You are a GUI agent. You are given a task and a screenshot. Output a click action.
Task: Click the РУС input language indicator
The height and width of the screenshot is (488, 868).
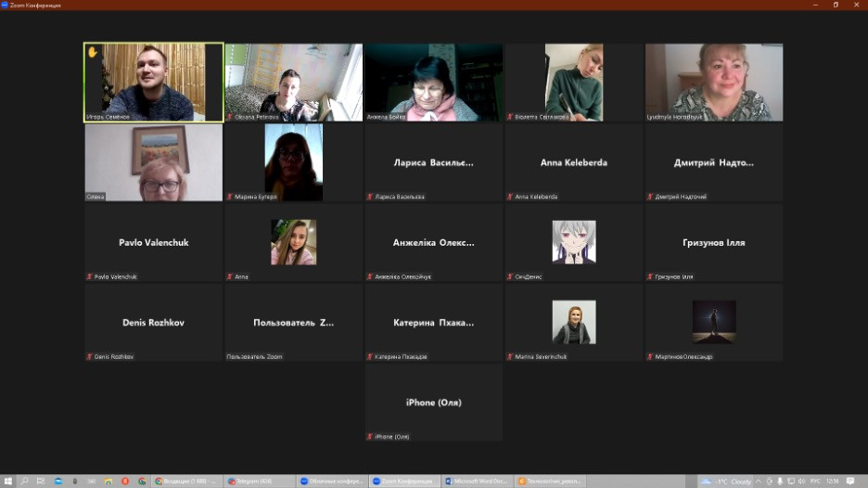815,482
